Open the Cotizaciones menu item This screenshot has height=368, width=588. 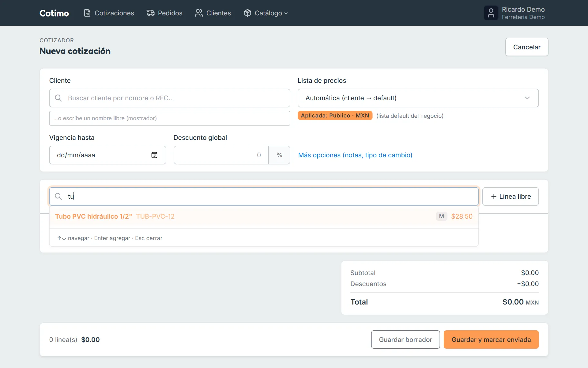pos(109,13)
